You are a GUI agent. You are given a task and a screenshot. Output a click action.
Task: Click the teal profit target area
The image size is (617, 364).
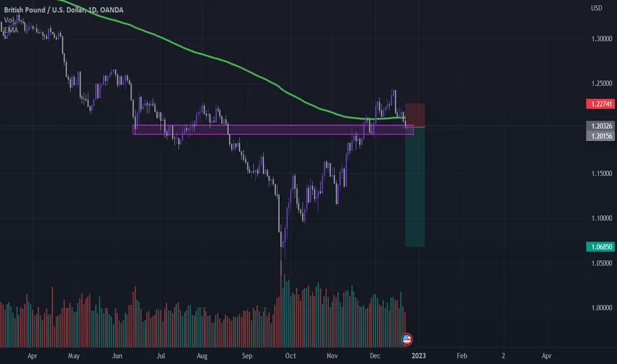click(414, 187)
